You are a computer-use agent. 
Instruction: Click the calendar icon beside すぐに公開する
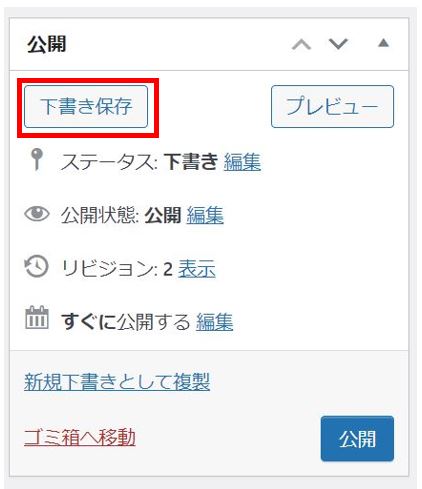tap(37, 318)
